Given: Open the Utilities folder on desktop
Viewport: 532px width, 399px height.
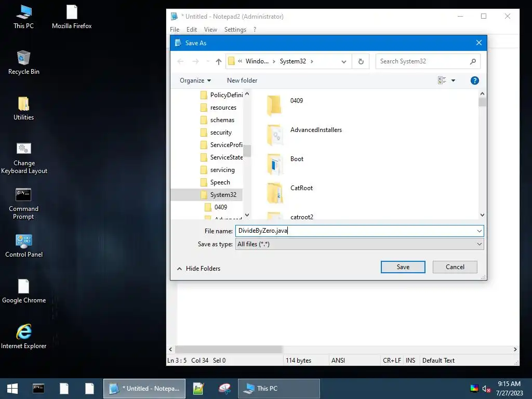Looking at the screenshot, I should click(23, 109).
